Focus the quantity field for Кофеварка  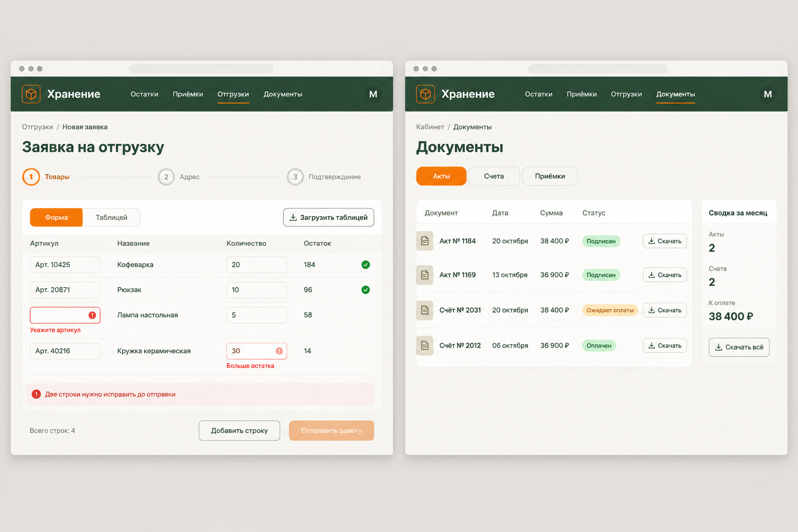[257, 265]
